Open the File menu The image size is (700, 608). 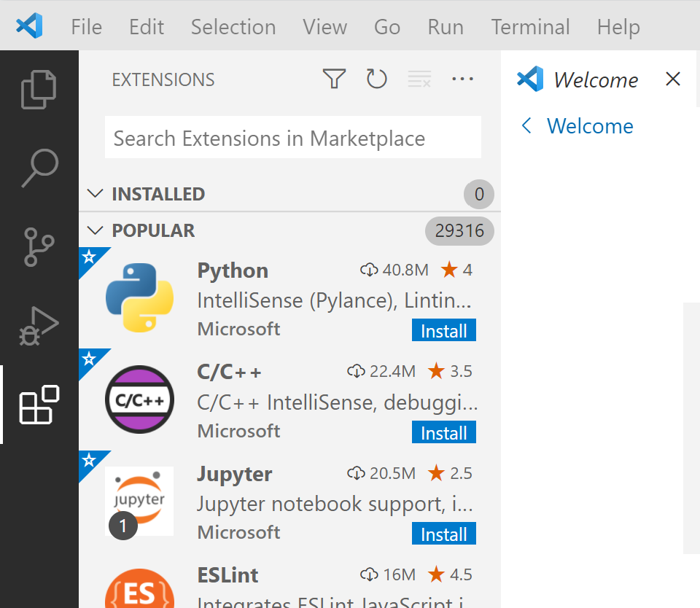click(x=87, y=27)
